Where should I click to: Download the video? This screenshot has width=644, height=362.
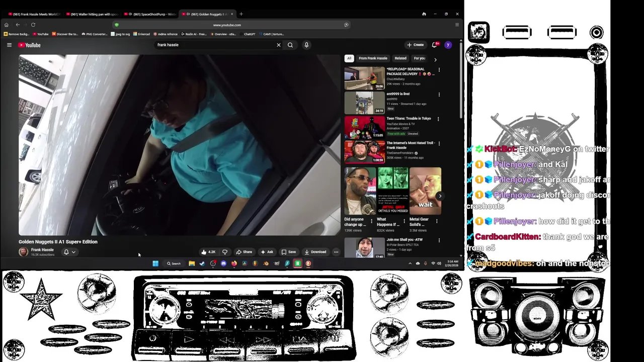pyautogui.click(x=315, y=252)
